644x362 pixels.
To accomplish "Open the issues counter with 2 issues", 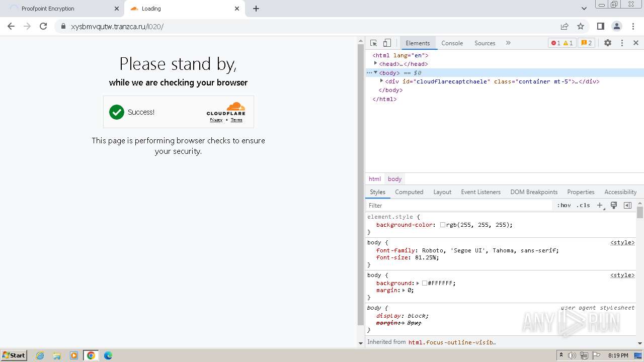I will (586, 43).
